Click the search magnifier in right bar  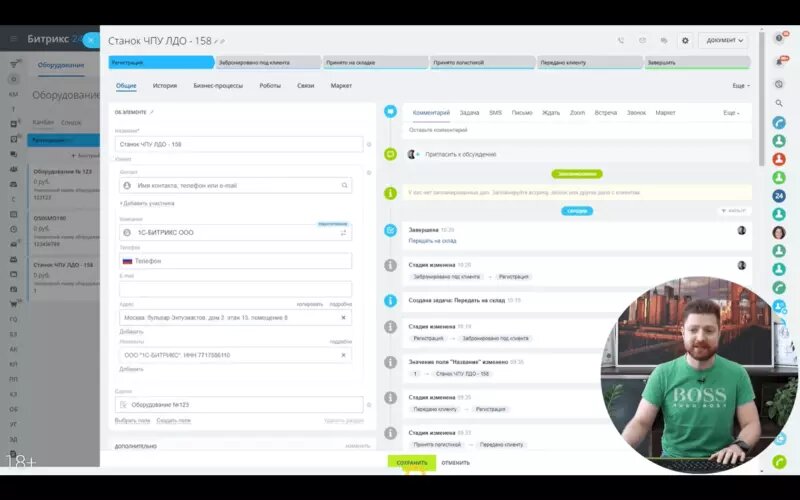click(779, 103)
